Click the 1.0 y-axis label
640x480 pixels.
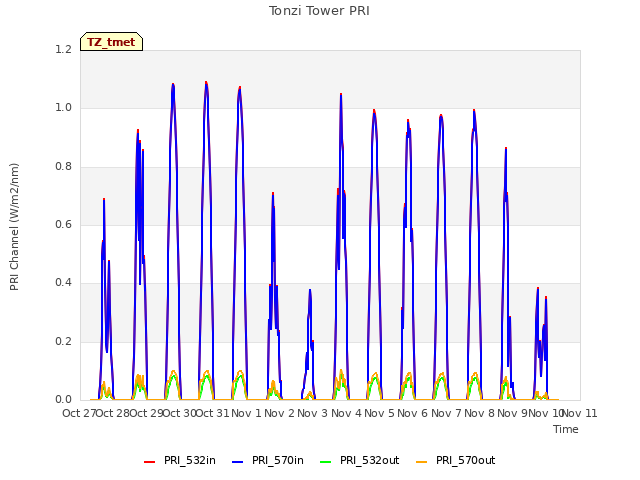(63, 108)
